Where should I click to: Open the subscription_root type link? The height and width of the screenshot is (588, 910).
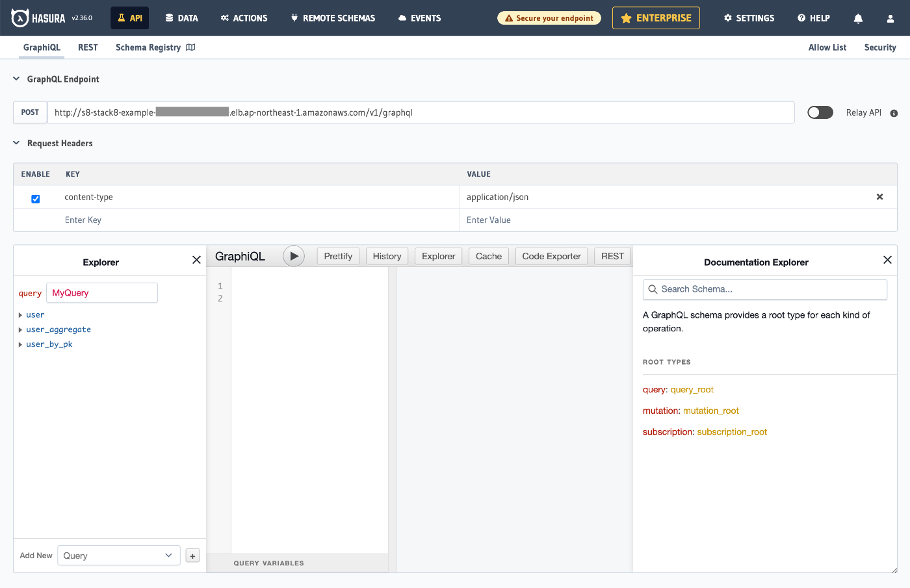tap(732, 432)
